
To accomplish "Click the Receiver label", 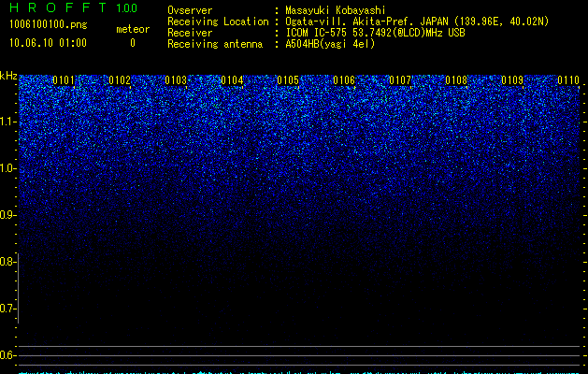I will (190, 33).
